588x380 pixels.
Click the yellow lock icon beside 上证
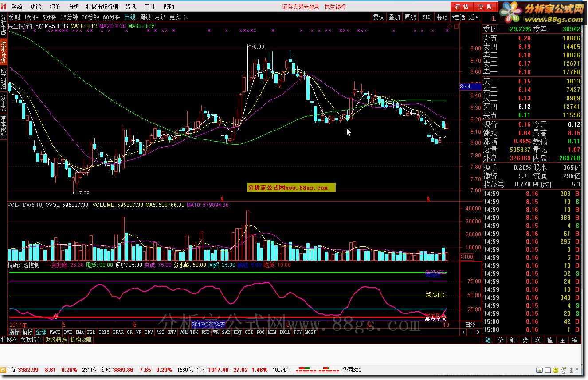3,370
